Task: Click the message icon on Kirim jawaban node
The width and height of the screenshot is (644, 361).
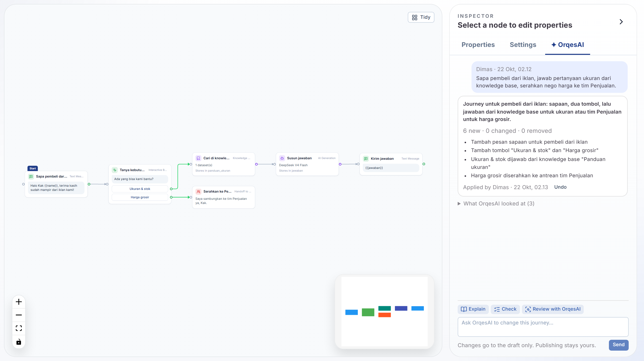Action: 366,159
